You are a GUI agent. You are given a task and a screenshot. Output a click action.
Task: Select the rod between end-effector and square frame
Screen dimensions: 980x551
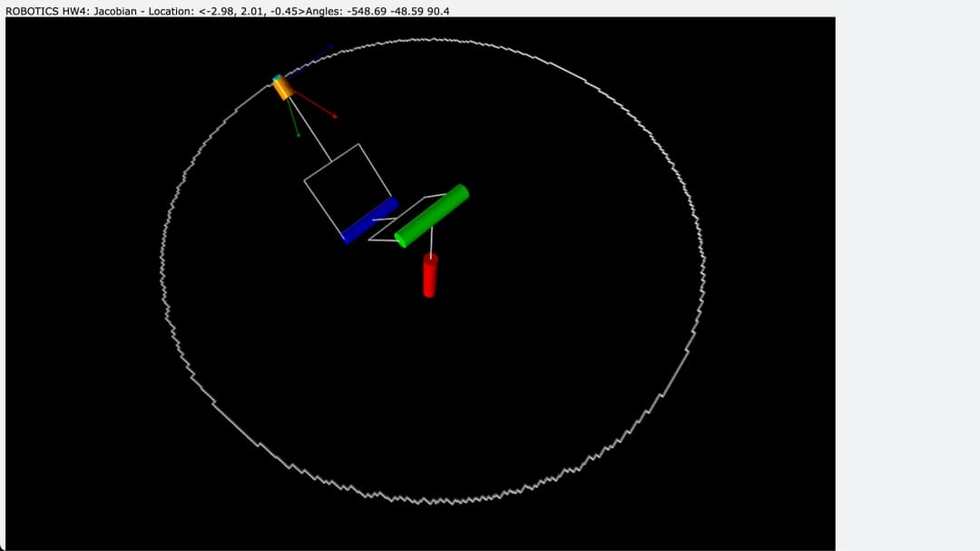[x=310, y=125]
